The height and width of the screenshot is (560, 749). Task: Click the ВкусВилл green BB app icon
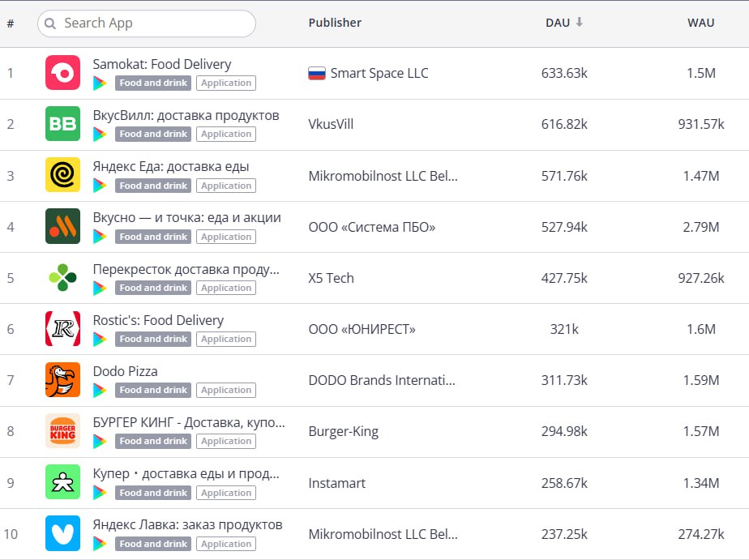62,124
